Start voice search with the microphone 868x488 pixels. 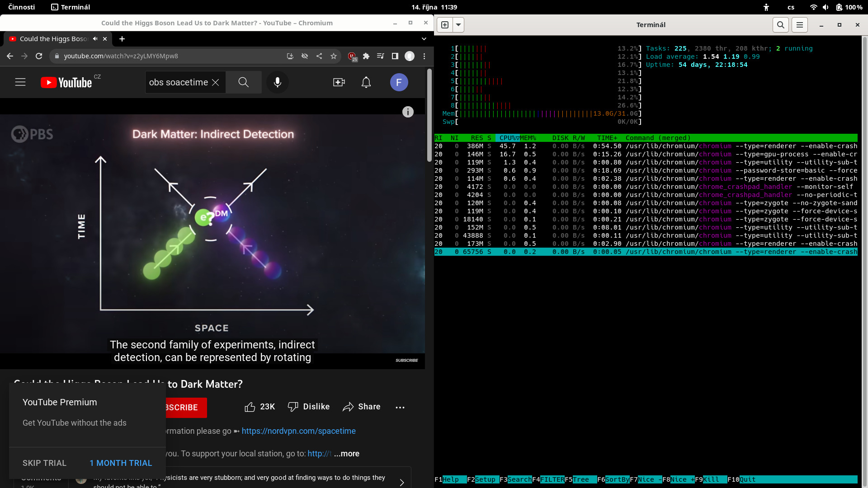click(278, 82)
